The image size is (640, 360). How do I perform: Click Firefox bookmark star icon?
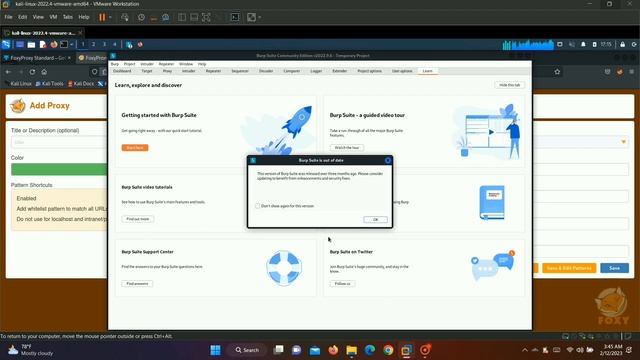(x=557, y=72)
